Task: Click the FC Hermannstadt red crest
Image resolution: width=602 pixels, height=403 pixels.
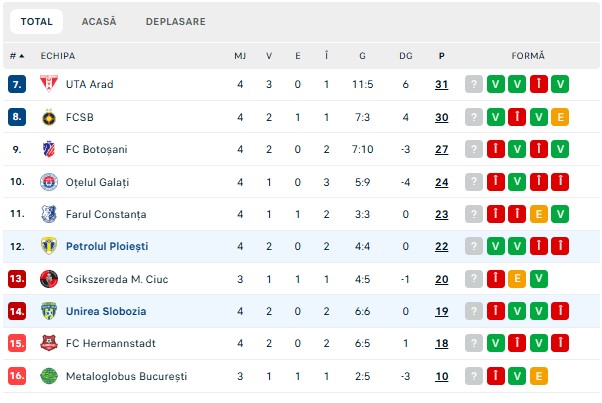Action: [x=48, y=344]
